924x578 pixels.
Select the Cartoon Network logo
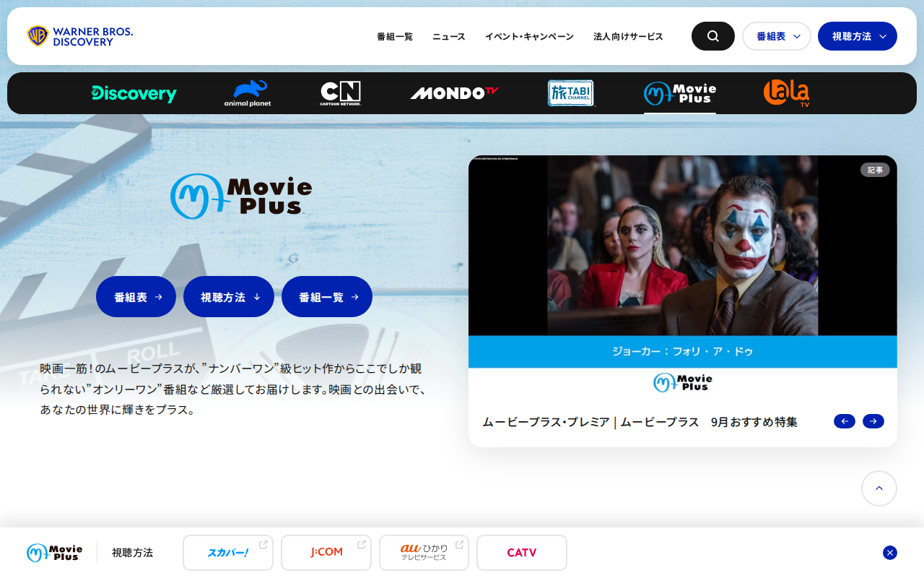click(x=341, y=93)
